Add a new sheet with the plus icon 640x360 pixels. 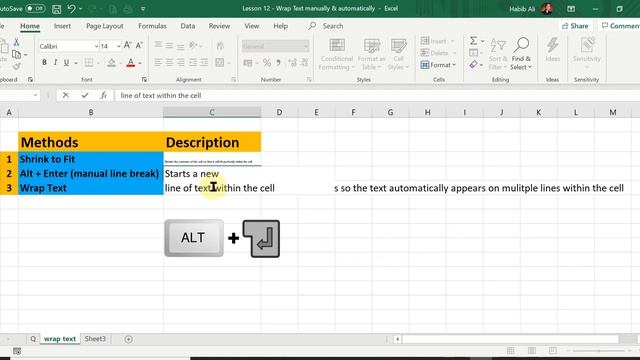128,339
